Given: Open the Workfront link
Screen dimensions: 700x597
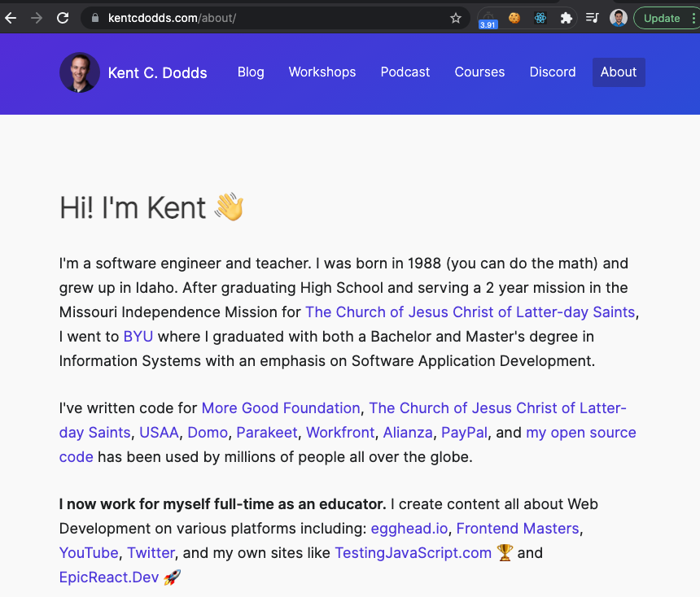Looking at the screenshot, I should 340,433.
